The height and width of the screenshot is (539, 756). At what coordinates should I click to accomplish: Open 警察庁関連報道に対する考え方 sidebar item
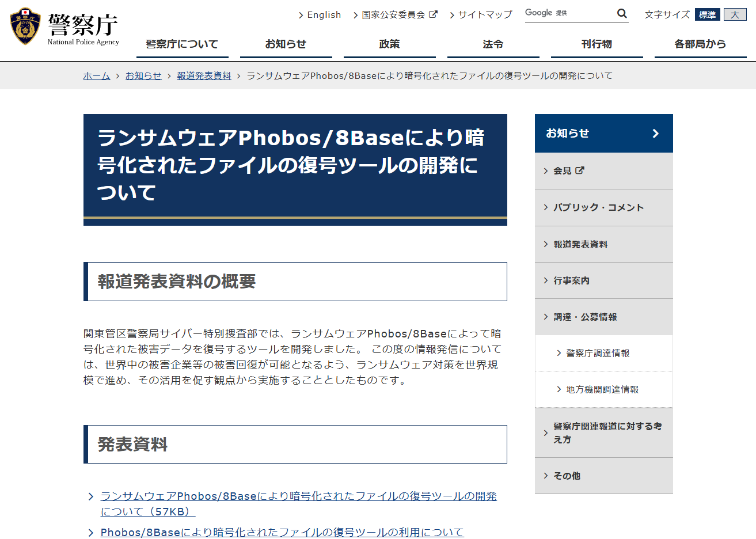[607, 432]
